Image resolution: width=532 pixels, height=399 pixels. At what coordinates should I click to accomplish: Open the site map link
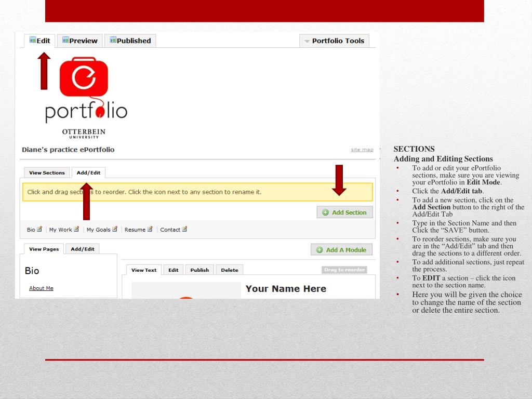[361, 149]
